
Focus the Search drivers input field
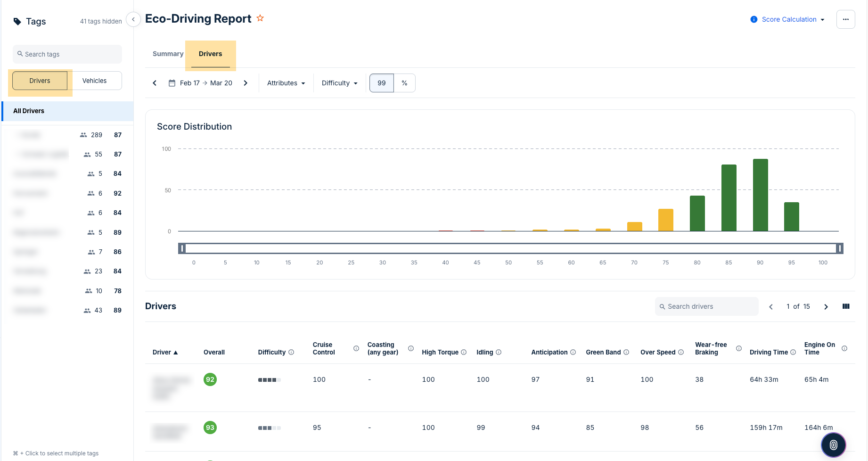coord(707,306)
